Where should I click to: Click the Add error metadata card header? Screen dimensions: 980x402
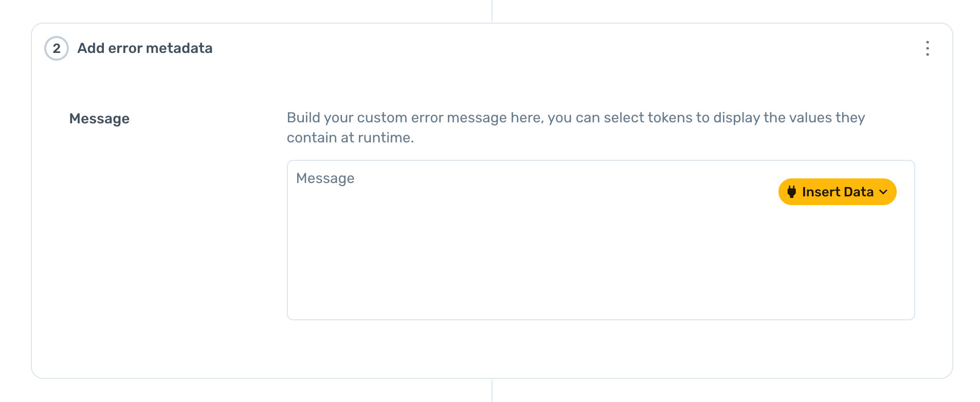tap(463, 48)
